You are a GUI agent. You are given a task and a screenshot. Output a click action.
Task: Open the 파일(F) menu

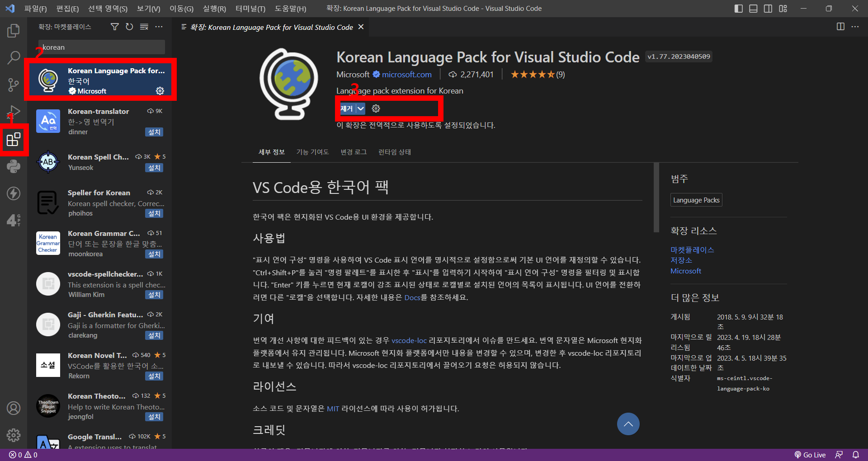(x=36, y=9)
